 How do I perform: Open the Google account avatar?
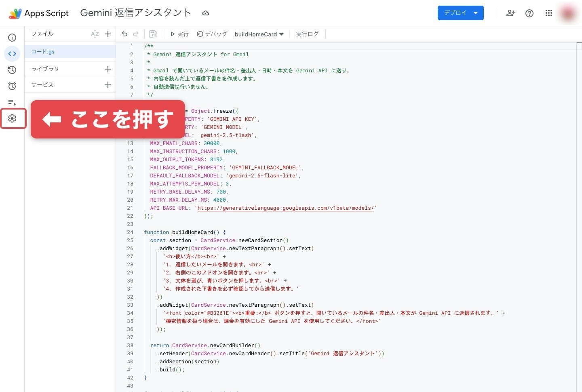click(568, 13)
